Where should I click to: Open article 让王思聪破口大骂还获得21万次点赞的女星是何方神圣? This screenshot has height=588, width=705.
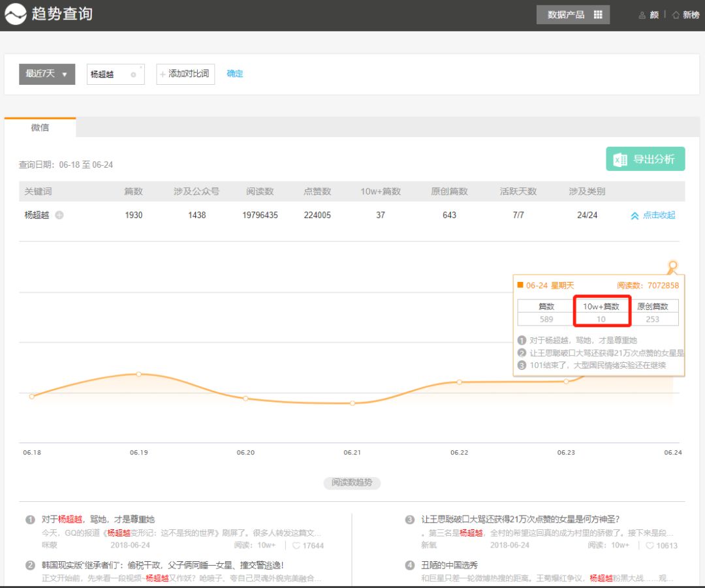(520, 519)
